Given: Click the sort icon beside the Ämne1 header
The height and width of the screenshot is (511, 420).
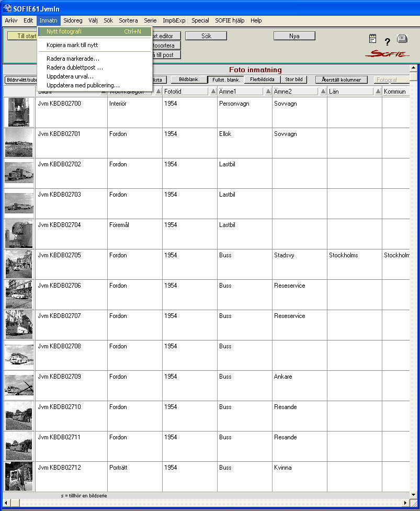Looking at the screenshot, I should point(268,92).
